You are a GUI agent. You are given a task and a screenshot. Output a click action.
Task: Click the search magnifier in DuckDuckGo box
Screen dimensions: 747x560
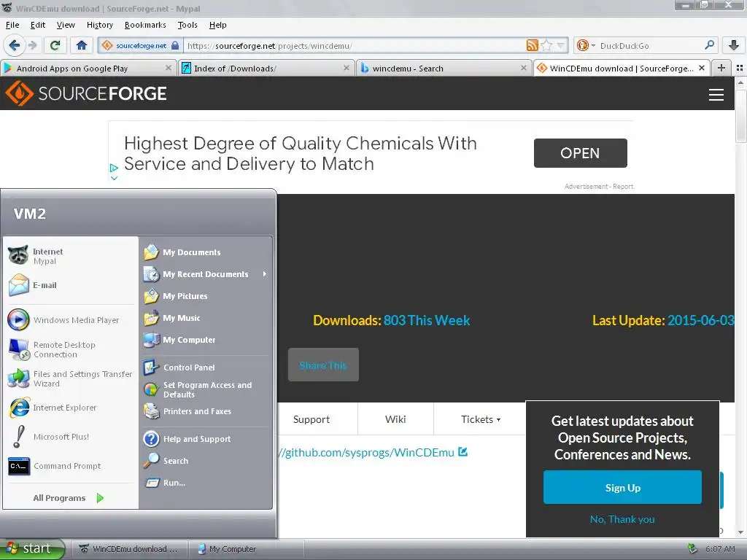709,45
